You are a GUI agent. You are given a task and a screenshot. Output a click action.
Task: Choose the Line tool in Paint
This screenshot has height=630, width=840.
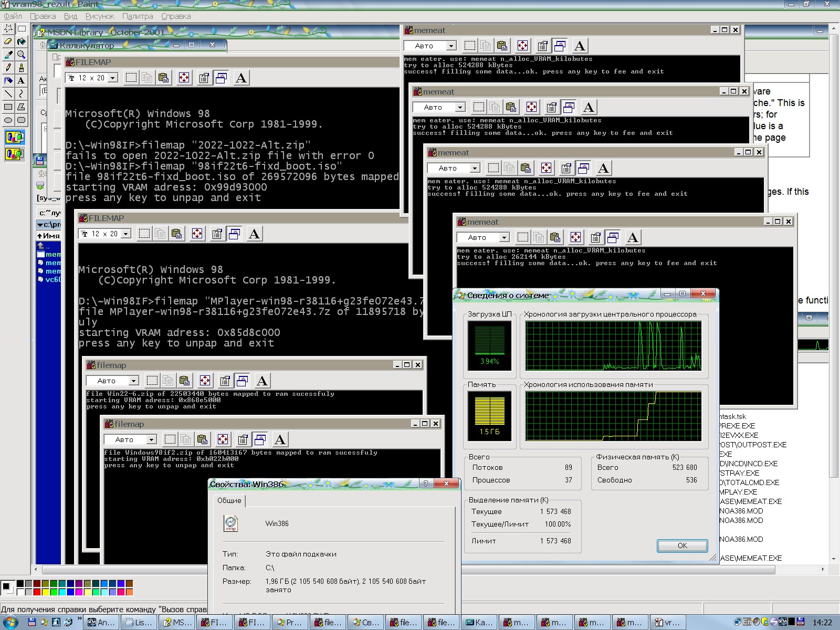[8, 94]
